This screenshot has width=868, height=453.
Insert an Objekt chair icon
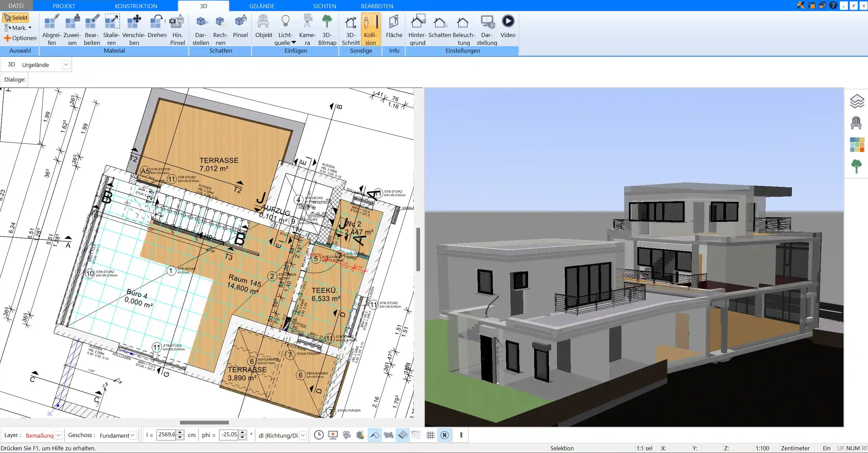click(x=264, y=27)
